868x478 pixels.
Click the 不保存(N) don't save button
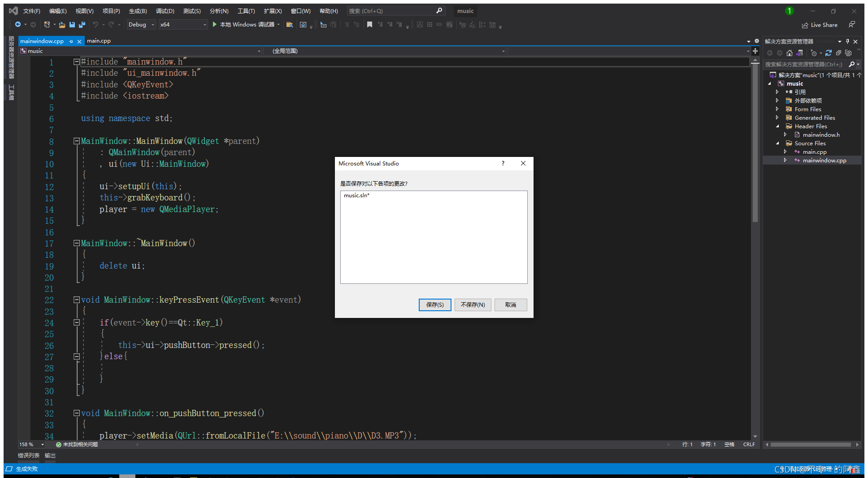point(473,305)
